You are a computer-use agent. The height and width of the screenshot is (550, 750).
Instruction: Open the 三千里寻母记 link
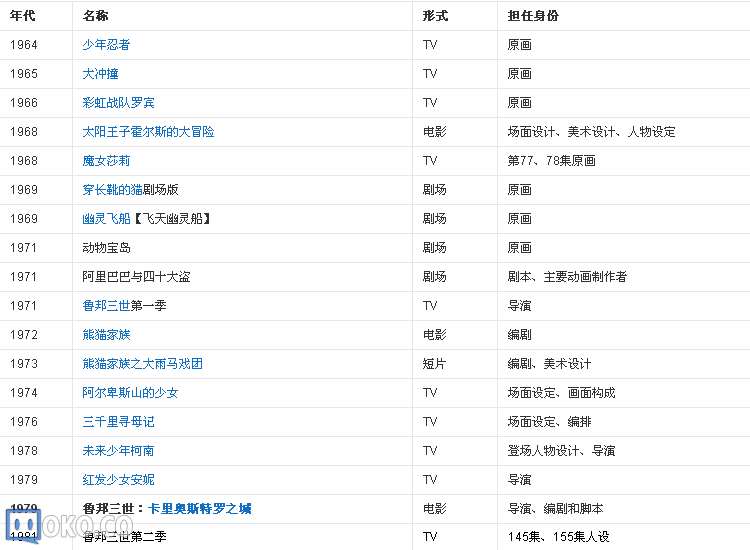tap(119, 422)
